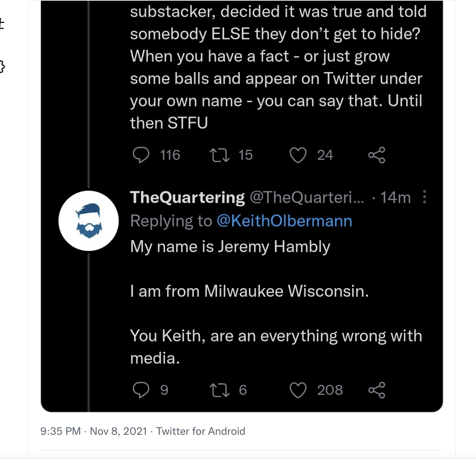
Task: Click the reply bubble icon showing 116
Action: (x=141, y=155)
